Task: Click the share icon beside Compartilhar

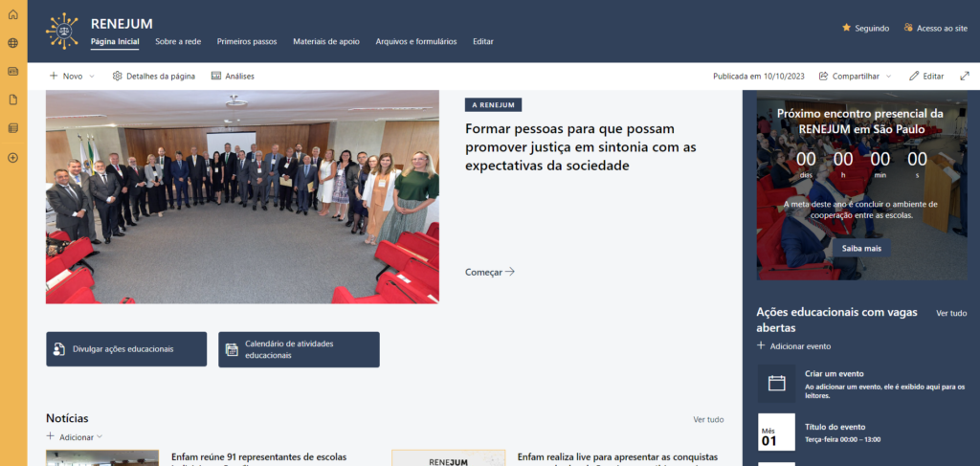Action: coord(824,77)
